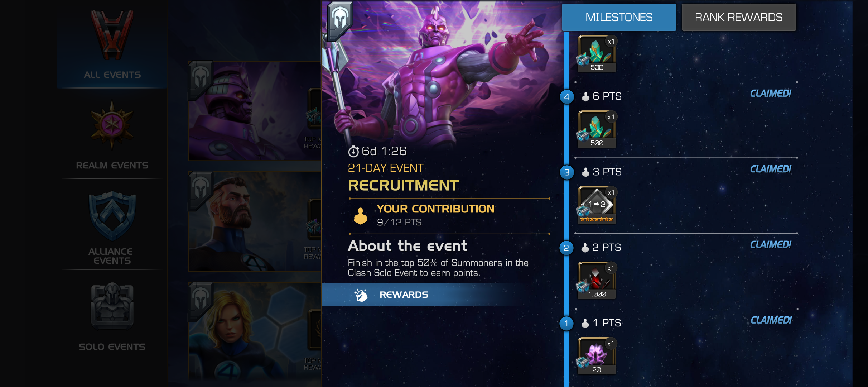Screen dimensions: 868x387
Task: Tap the topmost 500 teal crystal reward
Action: click(x=597, y=53)
